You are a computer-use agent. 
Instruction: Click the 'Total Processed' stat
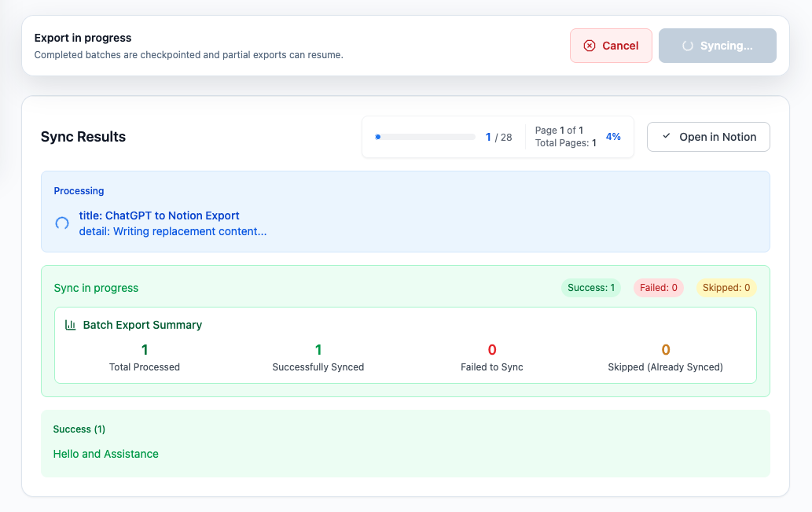click(x=145, y=358)
